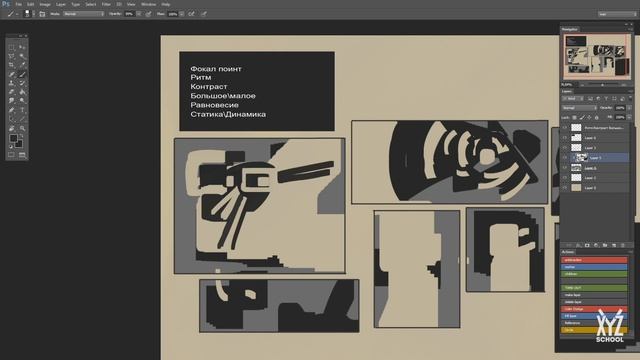
Task: Open the Layers panel Fill arrow
Action: [629, 117]
